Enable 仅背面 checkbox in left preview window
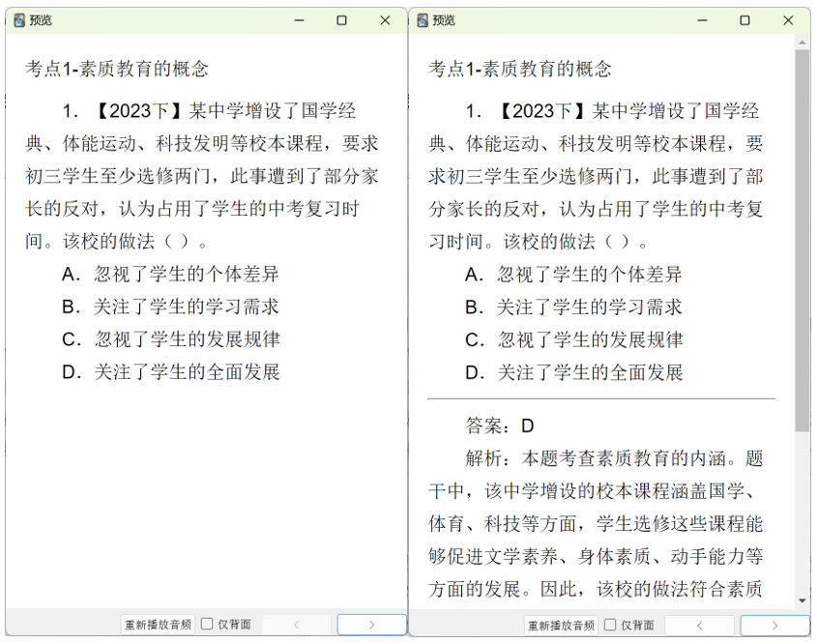Screen dimensions: 817x644 (x=207, y=624)
